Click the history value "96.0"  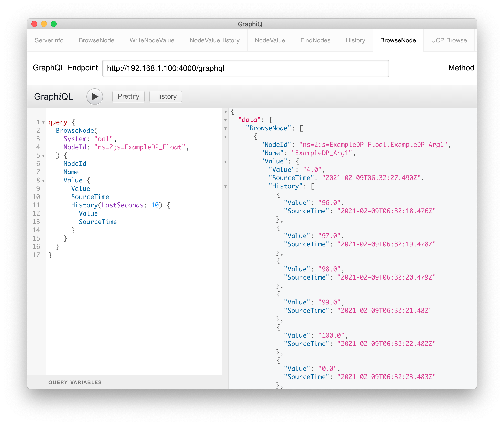click(329, 203)
